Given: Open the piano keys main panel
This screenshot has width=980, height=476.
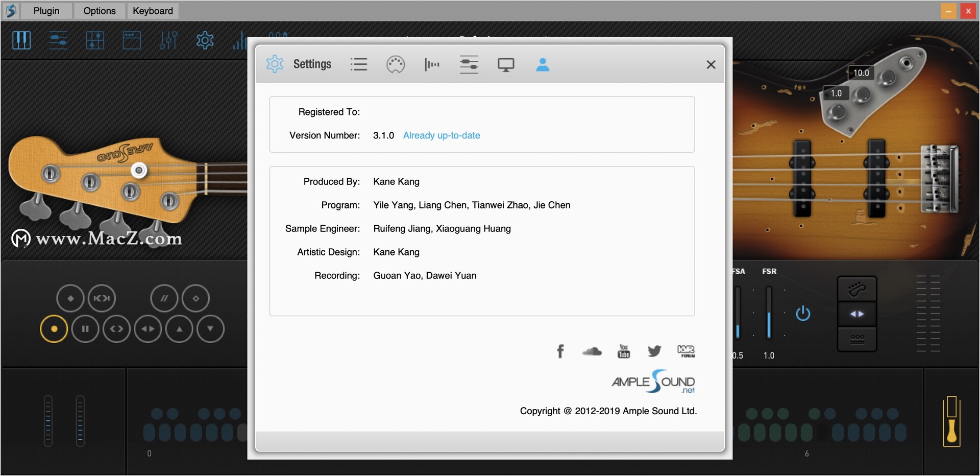Looking at the screenshot, I should pos(21,40).
